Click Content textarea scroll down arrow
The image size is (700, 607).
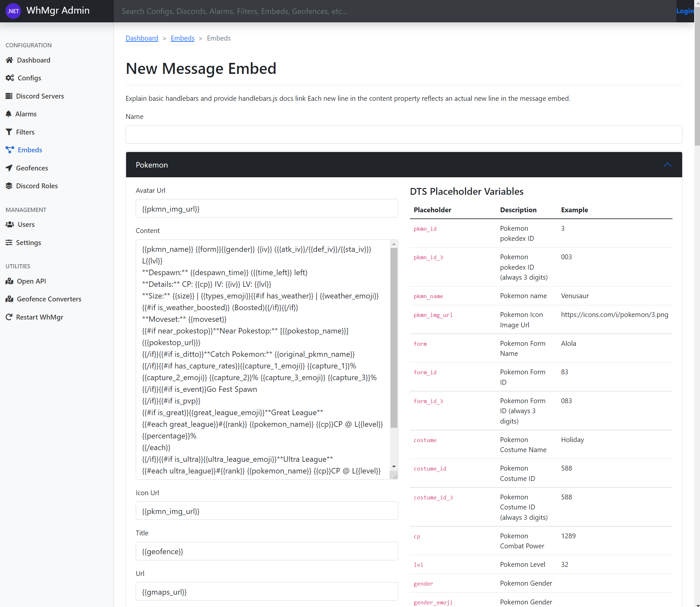tap(393, 467)
